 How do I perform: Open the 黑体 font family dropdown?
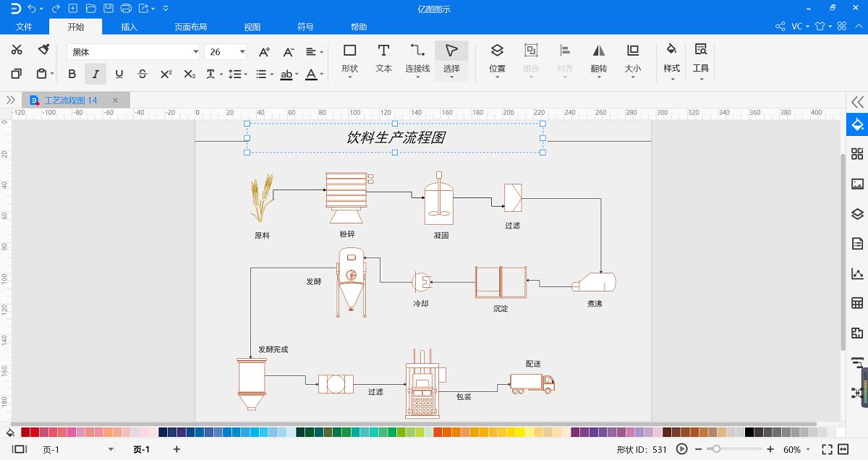point(195,51)
